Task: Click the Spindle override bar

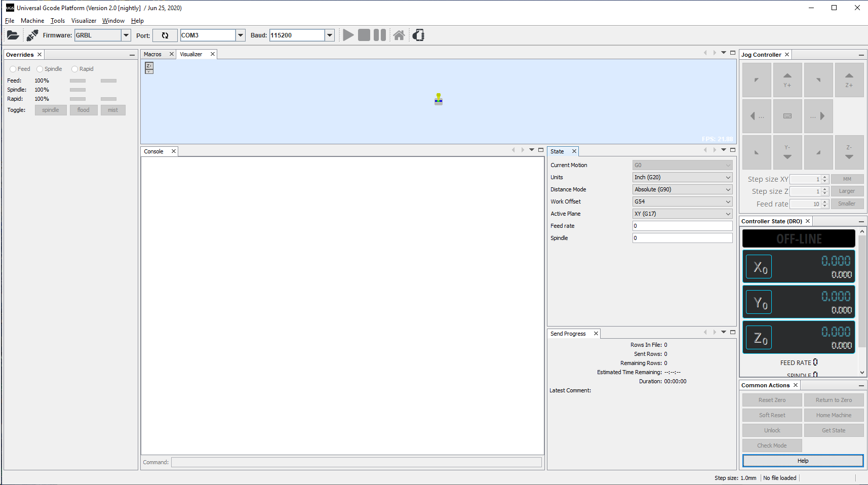Action: click(77, 90)
